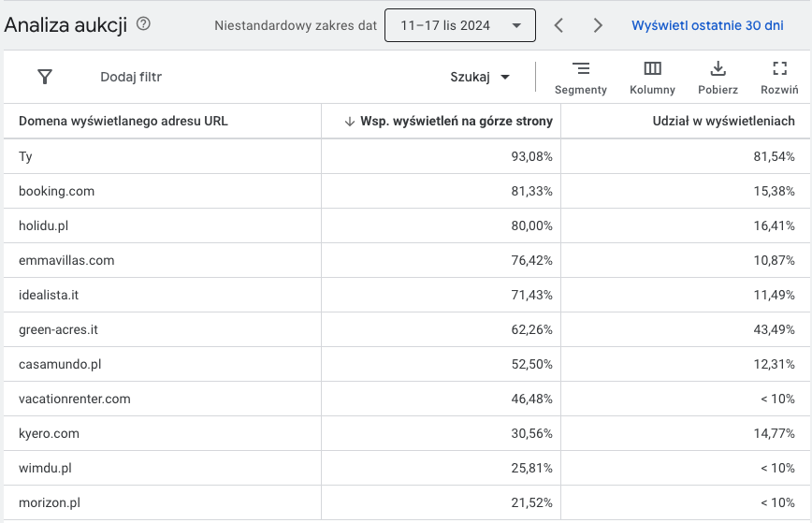Image resolution: width=812 pixels, height=523 pixels.
Task: Open the 11–17 lis 2024 date dropdown
Action: (x=459, y=25)
